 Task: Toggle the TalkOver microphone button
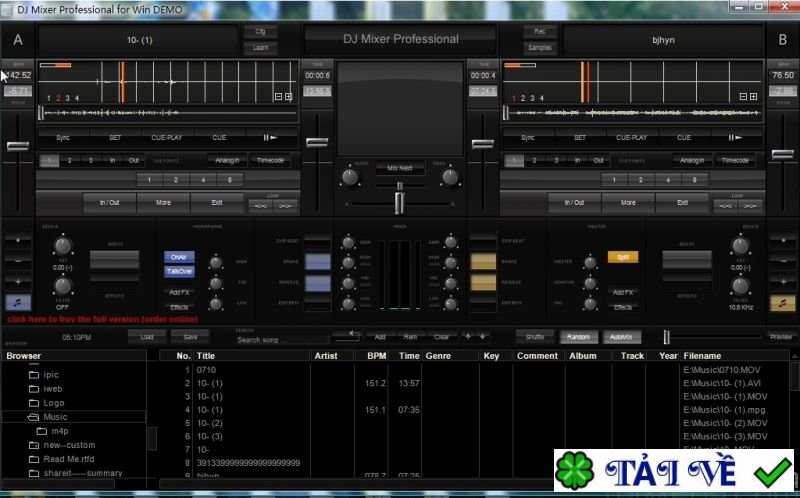(179, 271)
